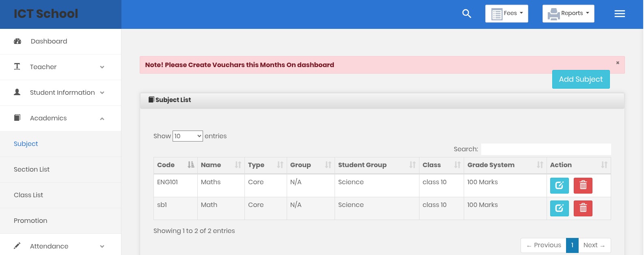The height and width of the screenshot is (255, 644).
Task: Open the Section List page
Action: [32, 169]
